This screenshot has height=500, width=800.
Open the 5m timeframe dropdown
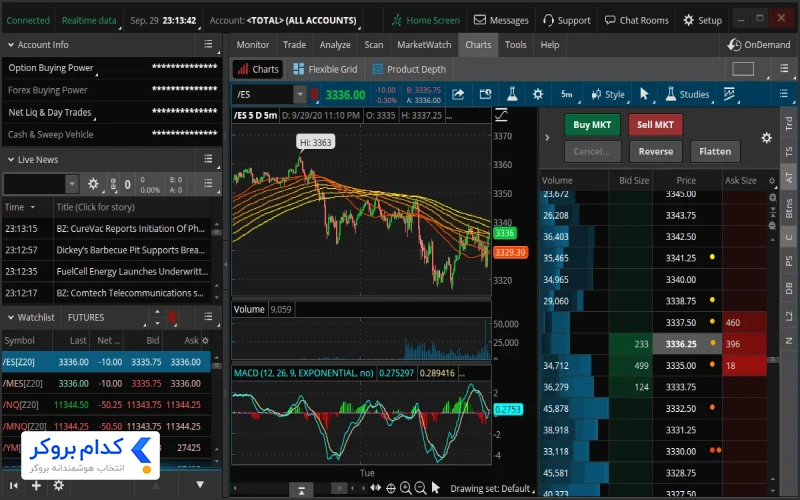567,94
